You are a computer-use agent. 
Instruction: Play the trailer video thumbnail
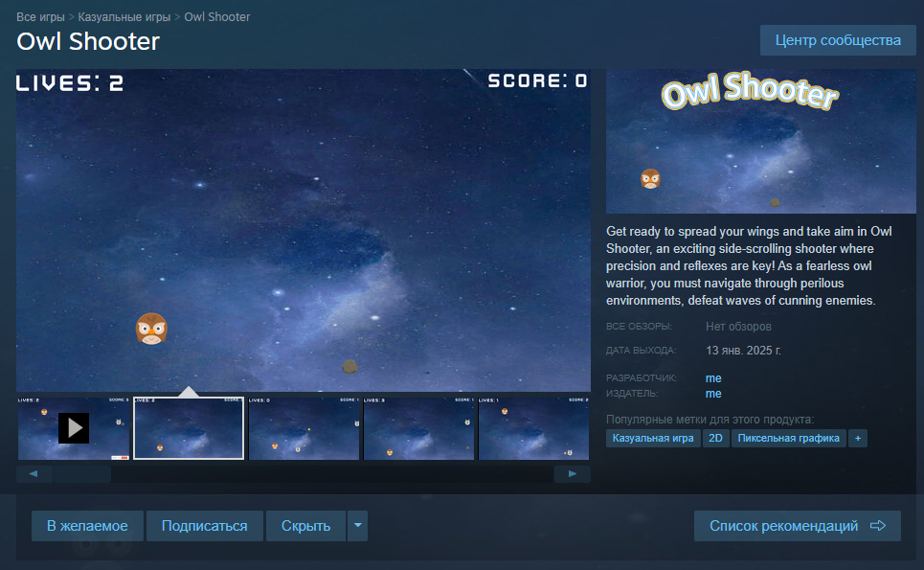pos(74,428)
